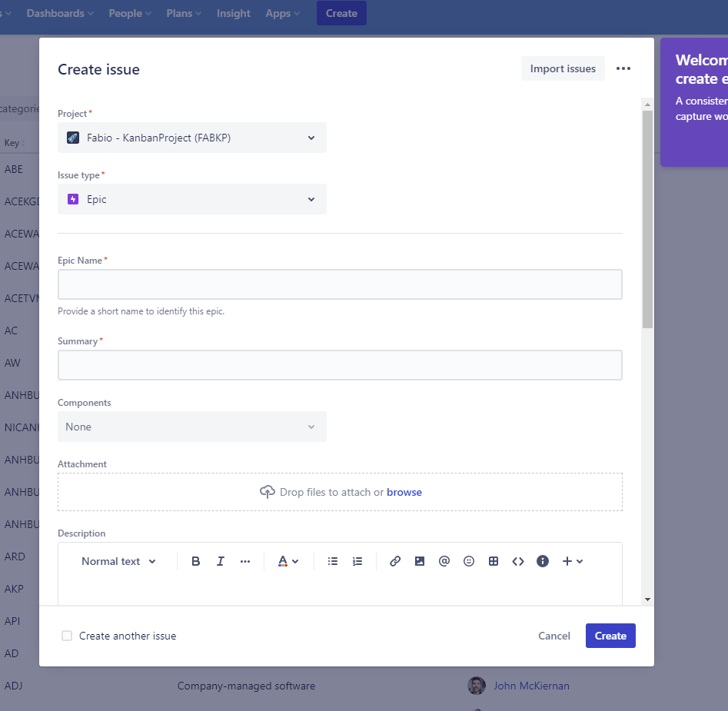The image size is (728, 711).
Task: Open the Components dropdown
Action: coord(191,427)
